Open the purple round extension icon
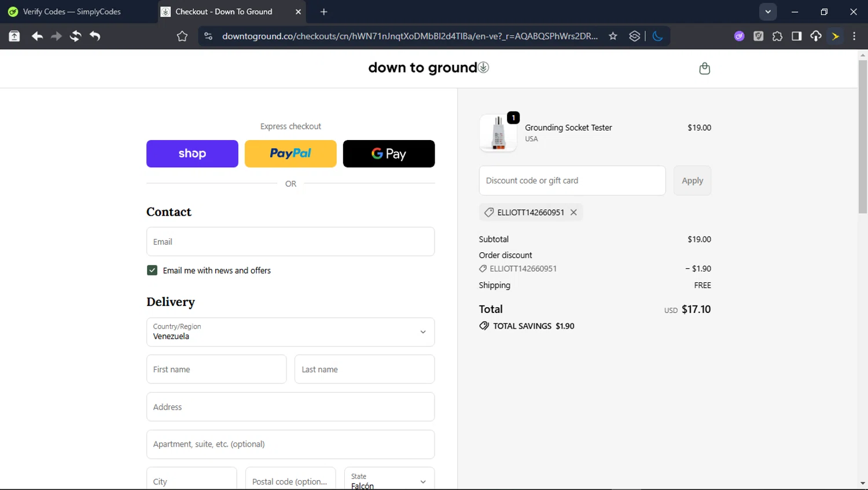The width and height of the screenshot is (868, 490). pos(739,36)
